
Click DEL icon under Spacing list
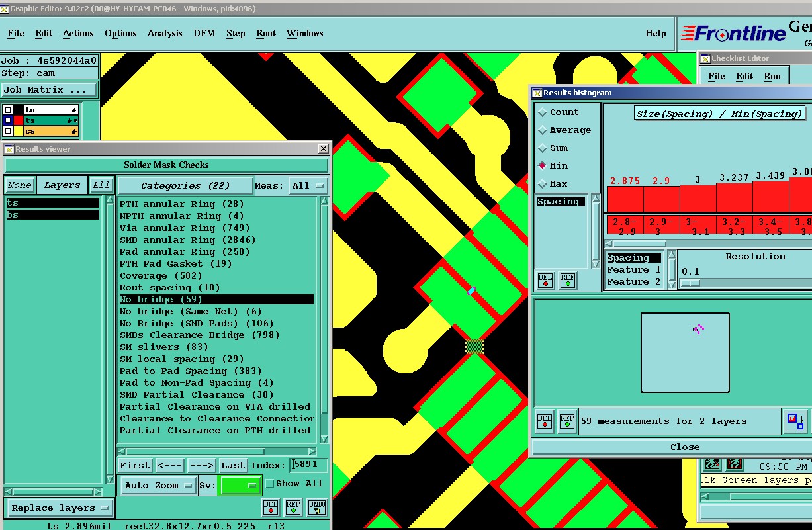coord(545,281)
